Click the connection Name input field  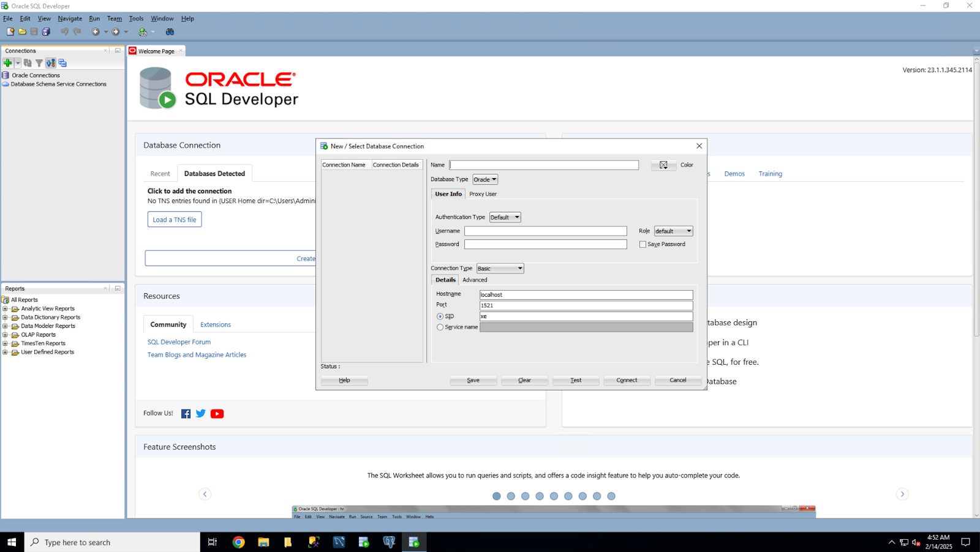[x=544, y=165]
